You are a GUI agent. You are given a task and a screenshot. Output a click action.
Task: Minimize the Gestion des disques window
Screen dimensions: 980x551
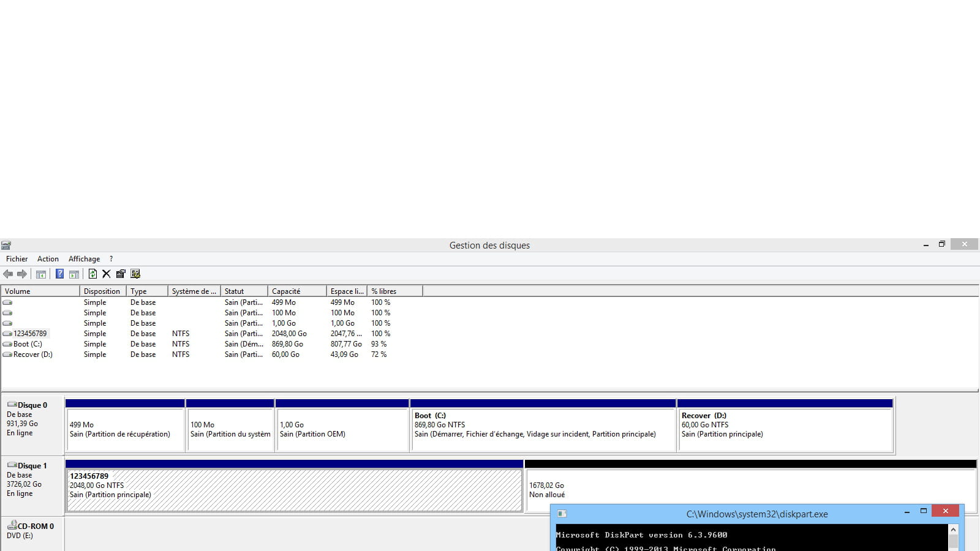tap(926, 245)
